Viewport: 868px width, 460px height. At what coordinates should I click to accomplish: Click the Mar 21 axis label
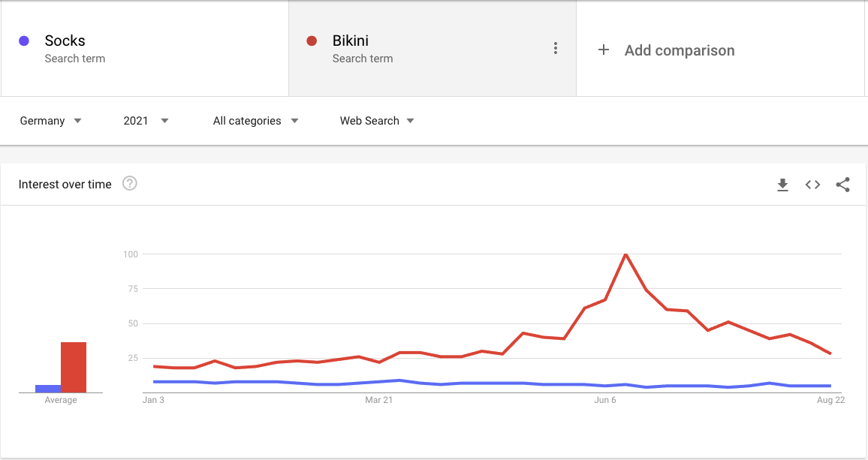coord(378,400)
